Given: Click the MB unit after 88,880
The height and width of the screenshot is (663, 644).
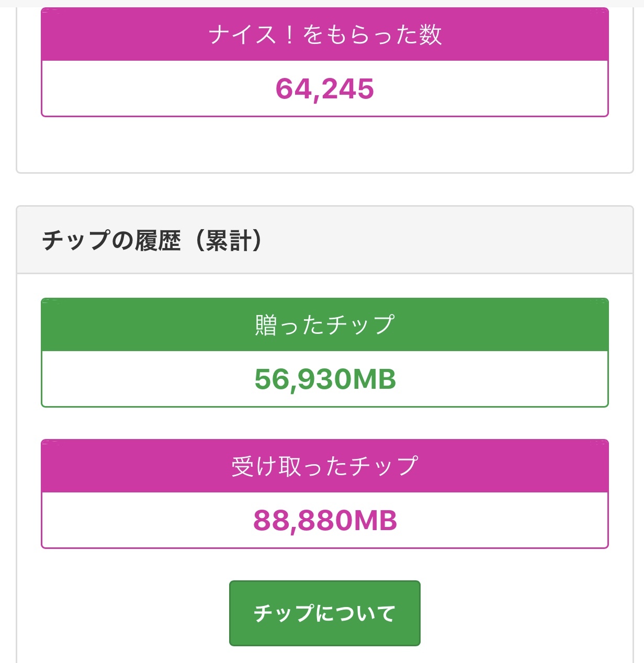Looking at the screenshot, I should pyautogui.click(x=375, y=521).
